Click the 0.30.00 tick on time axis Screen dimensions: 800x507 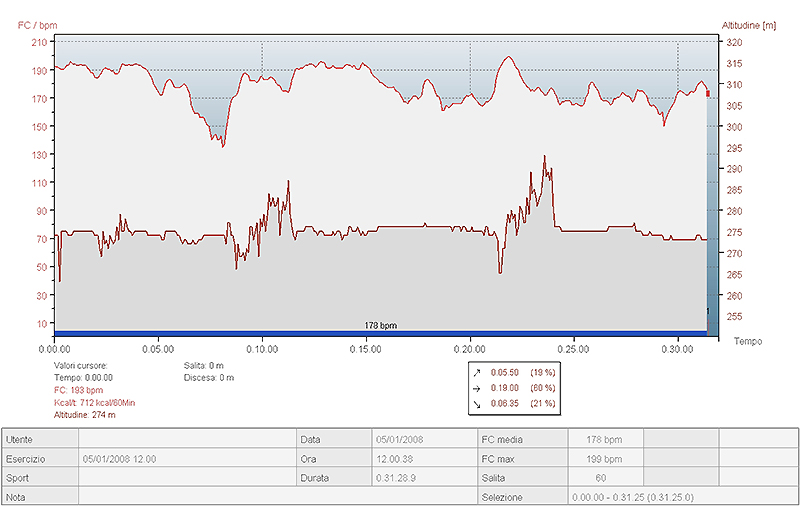[x=678, y=350]
